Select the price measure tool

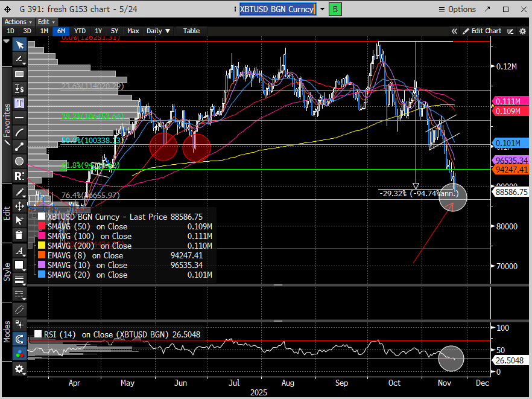pos(19,89)
